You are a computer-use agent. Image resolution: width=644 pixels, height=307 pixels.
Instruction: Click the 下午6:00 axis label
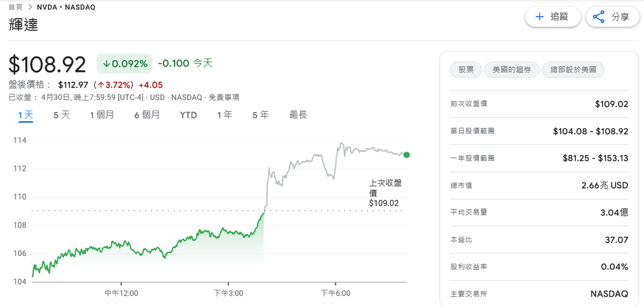click(x=335, y=293)
